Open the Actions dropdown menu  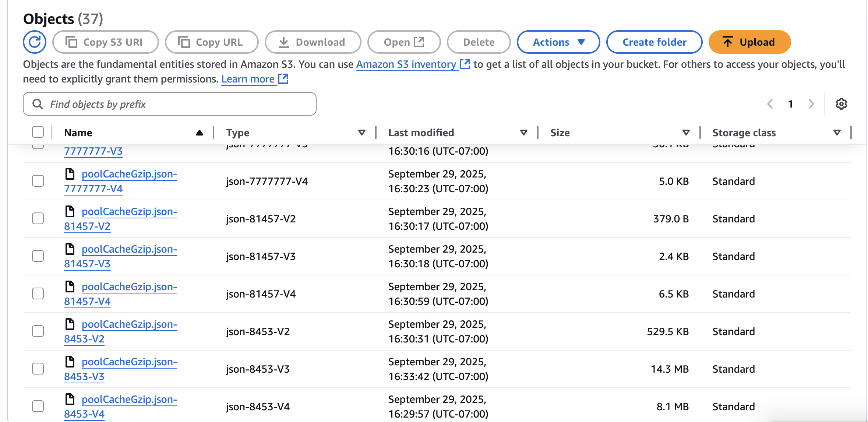(558, 42)
